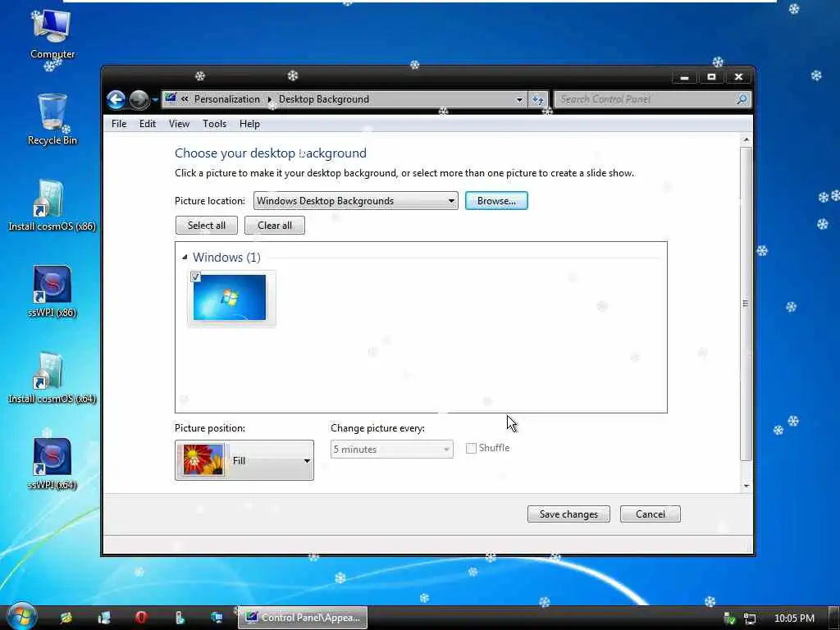Open the first pinned taskbar icon
This screenshot has height=630, width=840.
[x=66, y=618]
